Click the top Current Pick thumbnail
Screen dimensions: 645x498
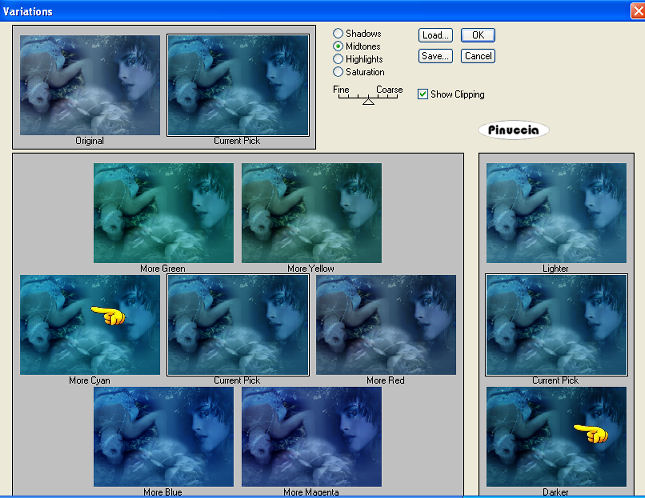click(x=238, y=85)
